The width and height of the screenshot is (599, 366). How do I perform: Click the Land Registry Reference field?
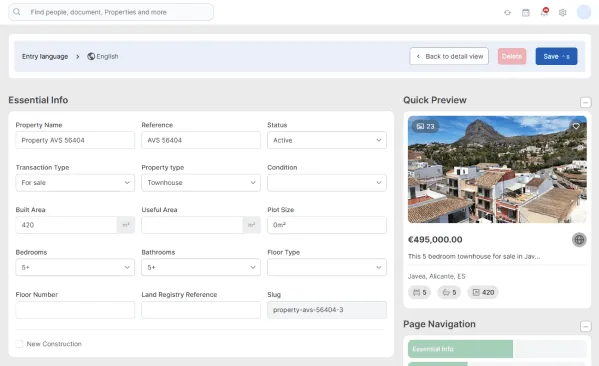point(201,310)
